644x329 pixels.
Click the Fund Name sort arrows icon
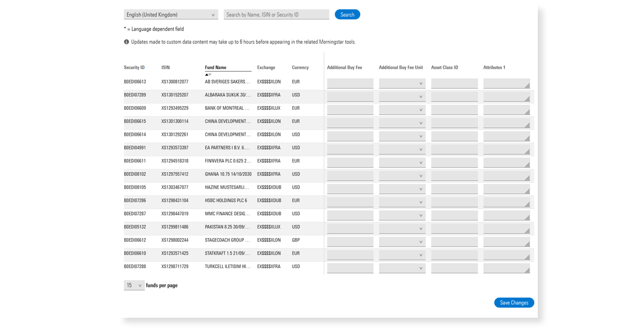[208, 75]
